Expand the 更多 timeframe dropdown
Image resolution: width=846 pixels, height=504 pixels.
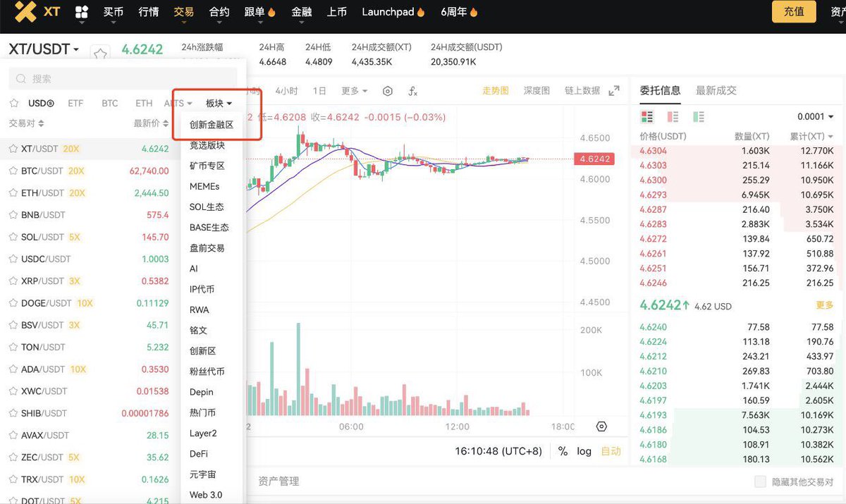coord(355,91)
